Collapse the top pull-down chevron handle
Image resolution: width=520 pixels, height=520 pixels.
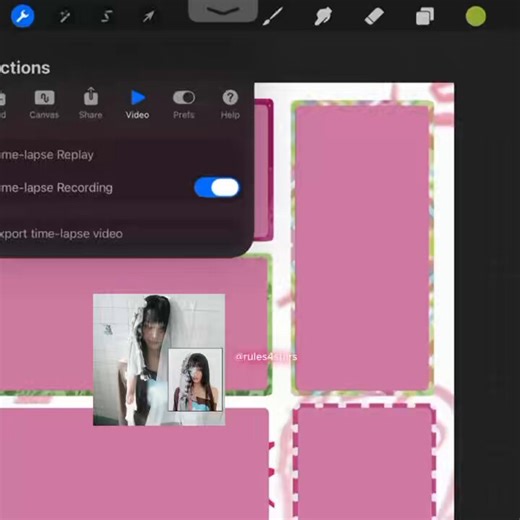pos(223,11)
